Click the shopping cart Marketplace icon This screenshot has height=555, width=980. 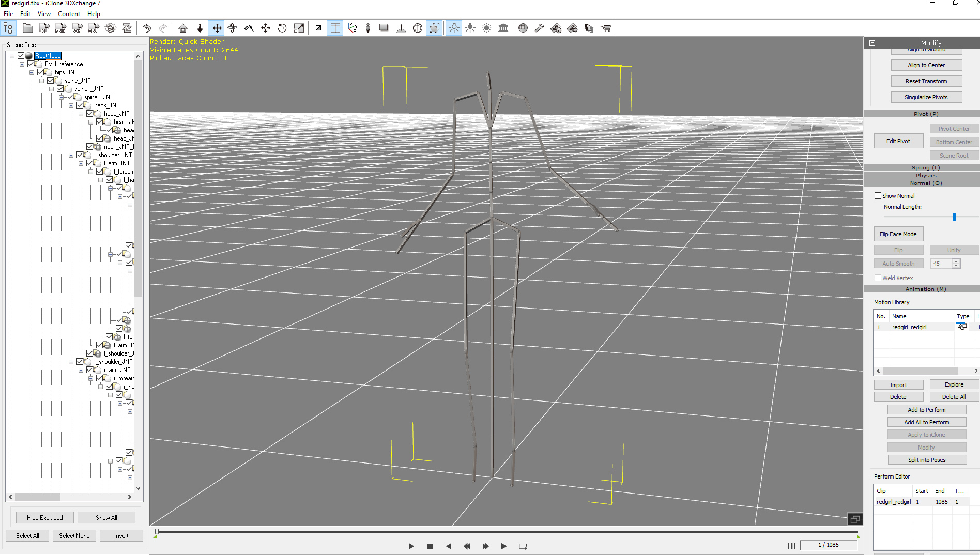tap(606, 28)
